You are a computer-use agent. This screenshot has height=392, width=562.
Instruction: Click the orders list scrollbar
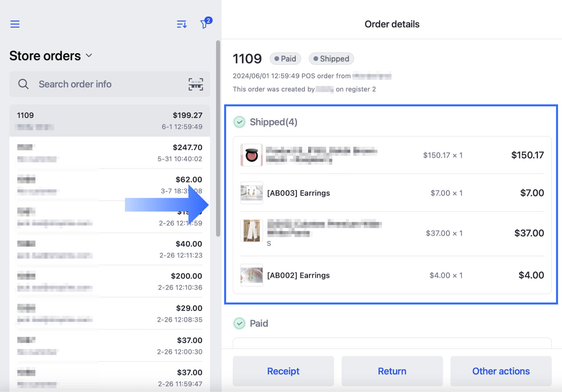coord(218,138)
